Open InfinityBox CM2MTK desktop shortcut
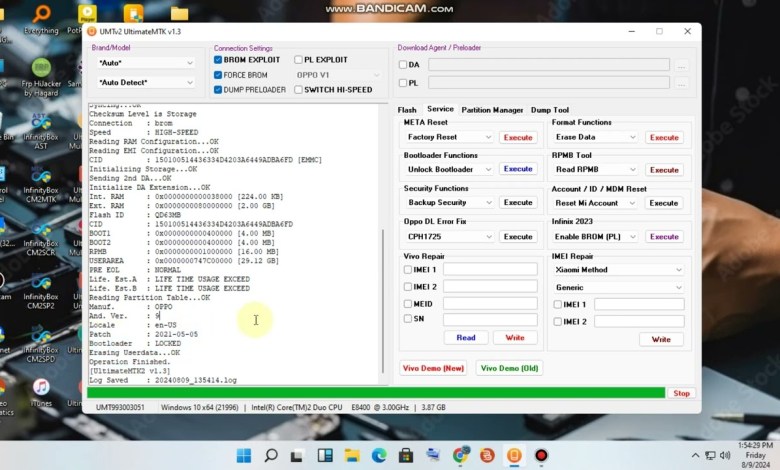The width and height of the screenshot is (780, 470). pos(41,185)
